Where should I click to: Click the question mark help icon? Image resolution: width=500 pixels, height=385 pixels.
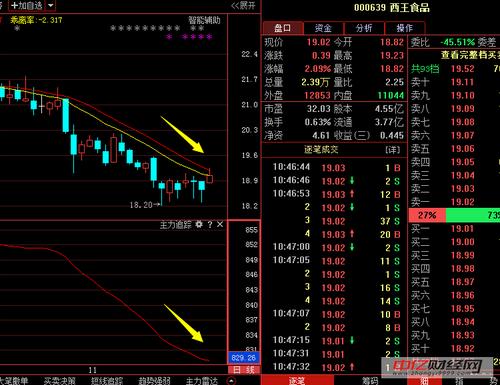click(x=210, y=225)
